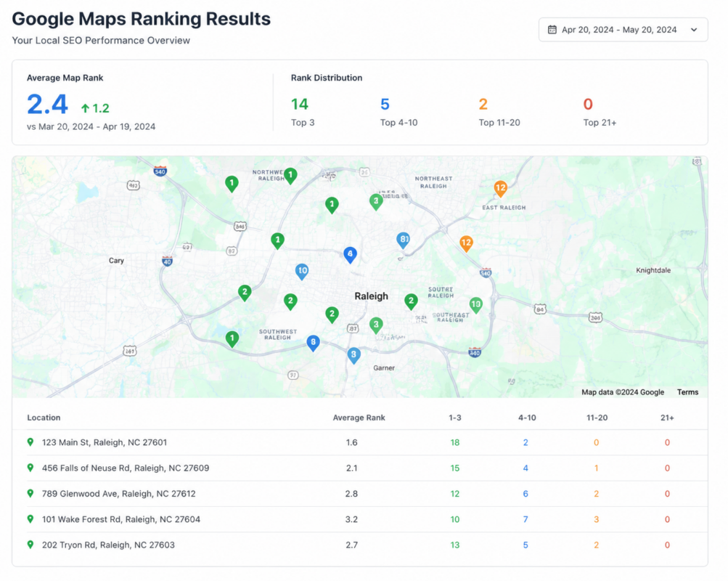Screen dimensions: 728x581
Task: Select row 202 Tryon Rd, Raleigh, NC 27603
Action: click(x=360, y=545)
